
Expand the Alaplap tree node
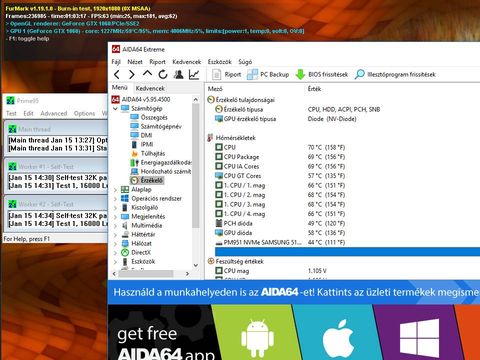pos(115,190)
